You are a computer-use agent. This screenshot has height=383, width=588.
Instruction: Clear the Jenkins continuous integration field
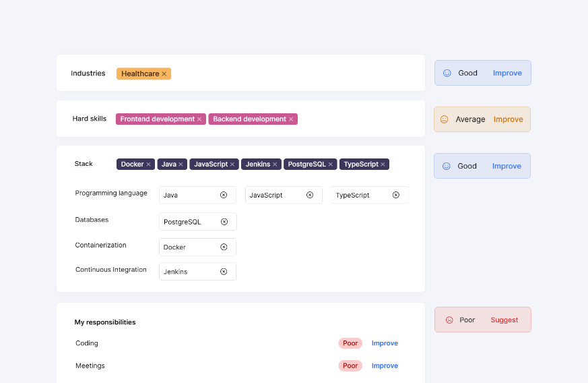point(224,272)
